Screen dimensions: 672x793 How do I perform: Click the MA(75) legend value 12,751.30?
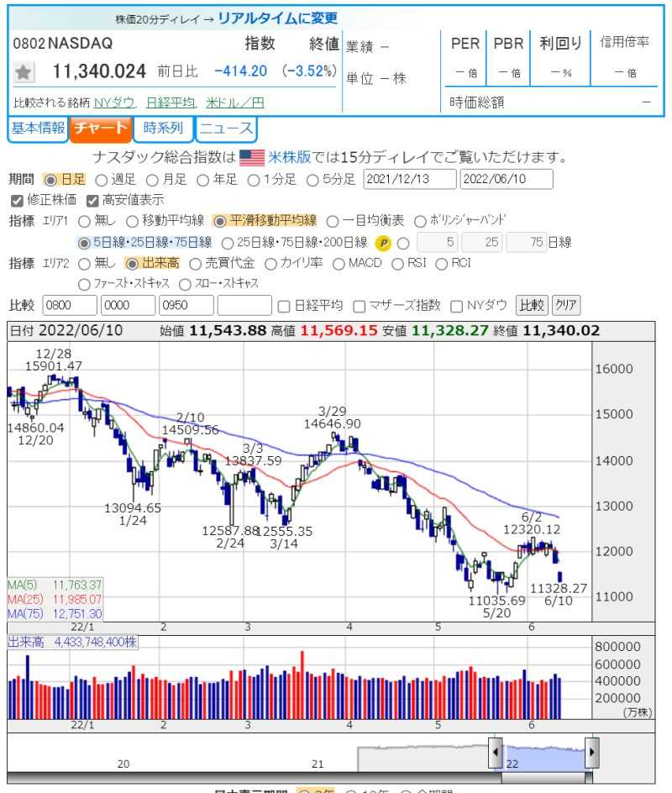click(x=77, y=614)
